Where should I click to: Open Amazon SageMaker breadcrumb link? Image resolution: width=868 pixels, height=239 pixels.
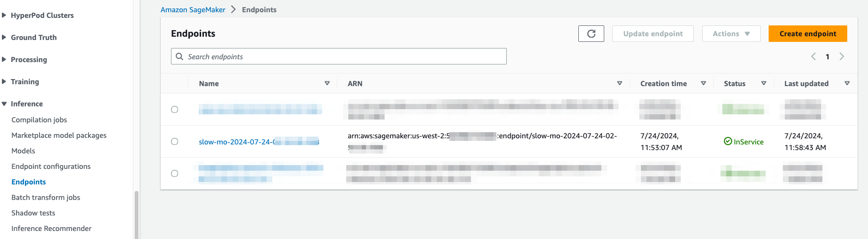click(x=193, y=10)
